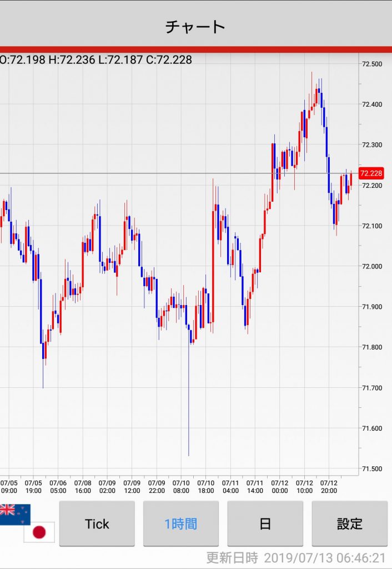
Task: Tap the チャート title header
Action: click(x=195, y=26)
